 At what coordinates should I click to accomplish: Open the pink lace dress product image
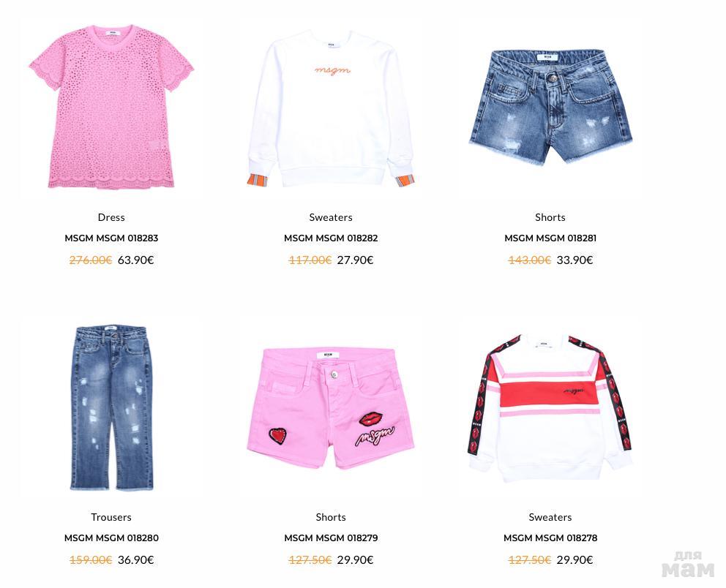point(111,107)
